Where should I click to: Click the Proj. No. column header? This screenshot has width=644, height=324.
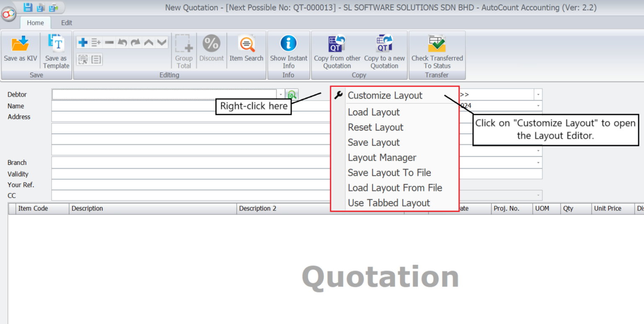point(512,209)
